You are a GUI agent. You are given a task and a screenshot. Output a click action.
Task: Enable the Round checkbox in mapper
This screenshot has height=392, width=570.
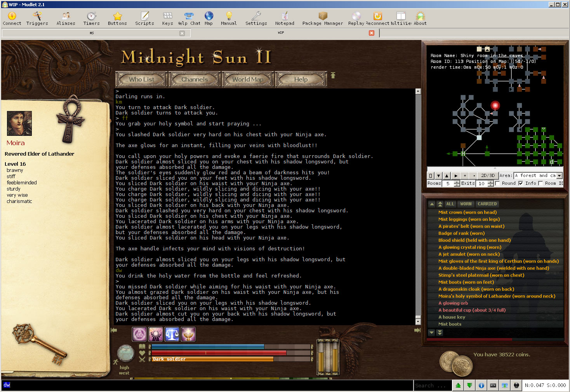pyautogui.click(x=498, y=183)
